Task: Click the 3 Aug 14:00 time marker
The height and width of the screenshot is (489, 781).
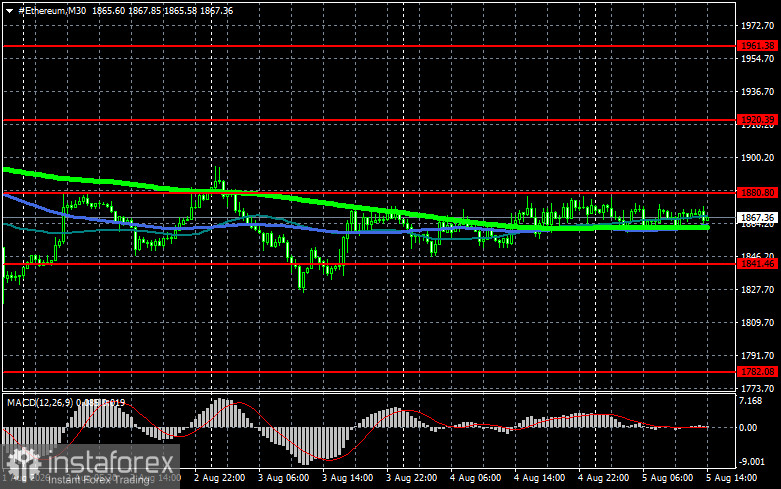Action: [348, 478]
